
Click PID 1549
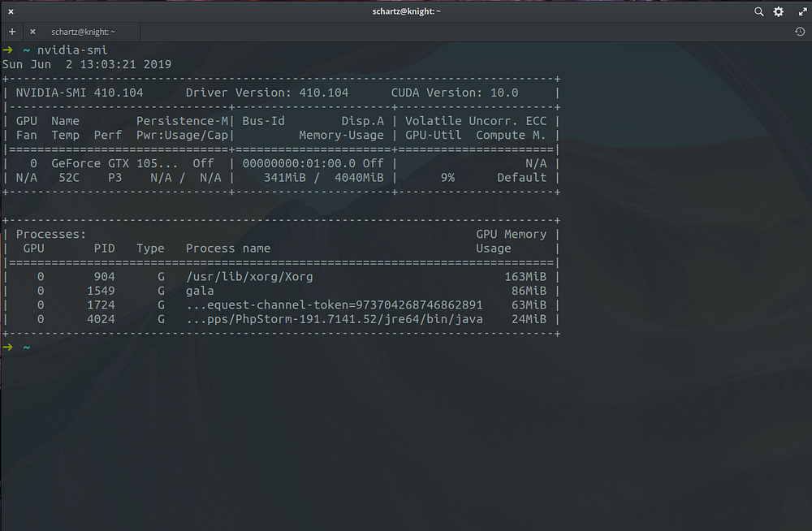tap(101, 291)
